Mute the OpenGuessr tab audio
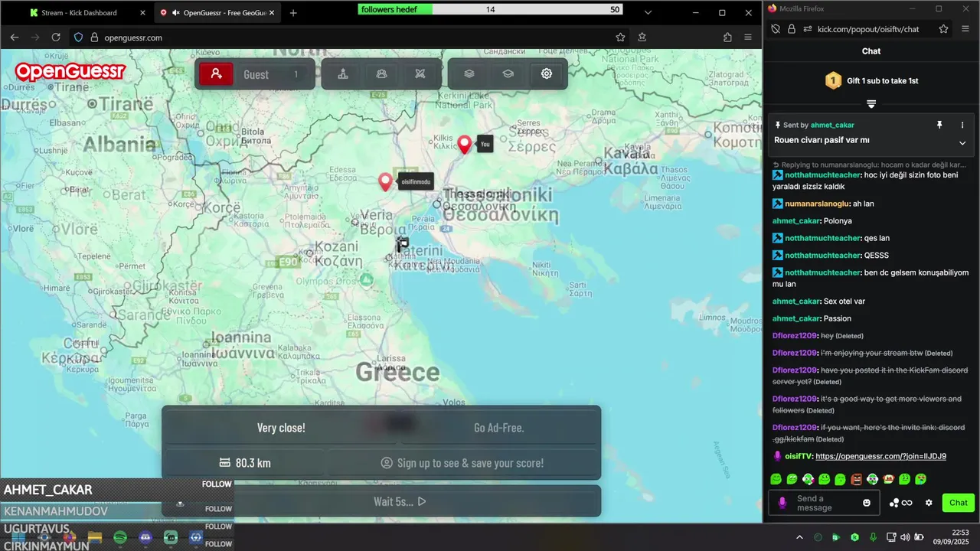This screenshot has height=551, width=980. tap(176, 13)
